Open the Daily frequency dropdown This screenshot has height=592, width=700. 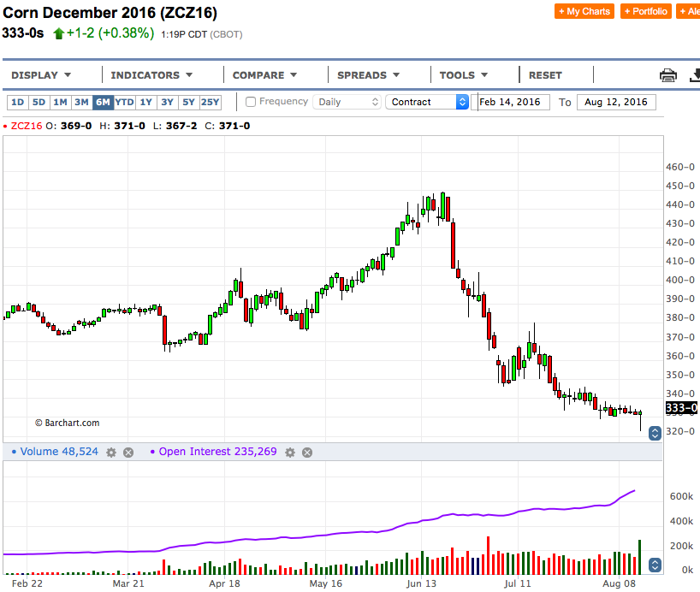click(347, 102)
